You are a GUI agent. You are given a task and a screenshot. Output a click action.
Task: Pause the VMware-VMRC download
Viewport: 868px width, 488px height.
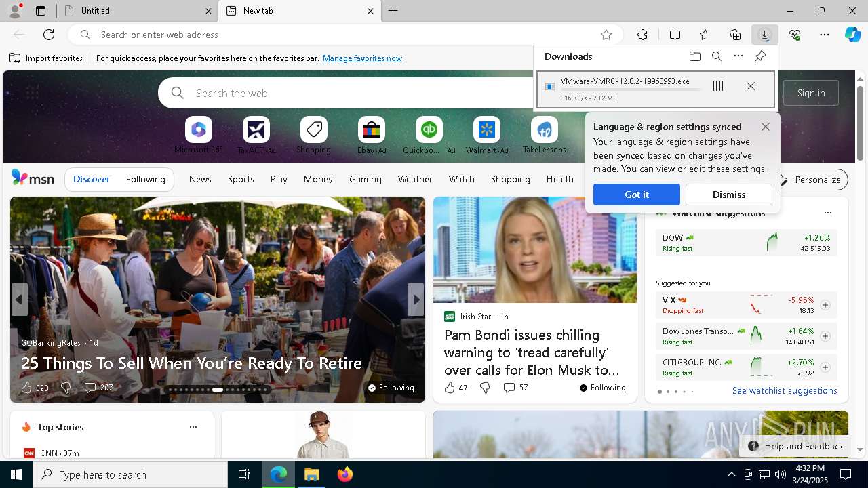tap(718, 86)
